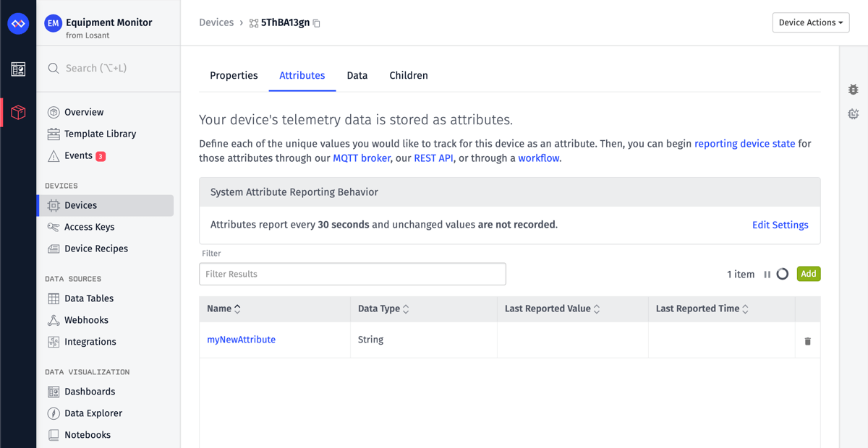Sort the table by Data Type

[383, 309]
